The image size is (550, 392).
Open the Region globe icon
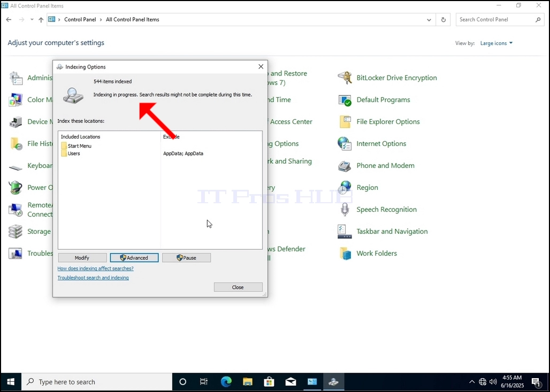345,188
